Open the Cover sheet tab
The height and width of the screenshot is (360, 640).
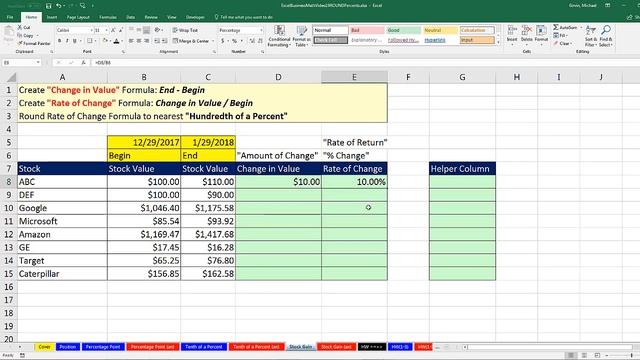(x=44, y=347)
